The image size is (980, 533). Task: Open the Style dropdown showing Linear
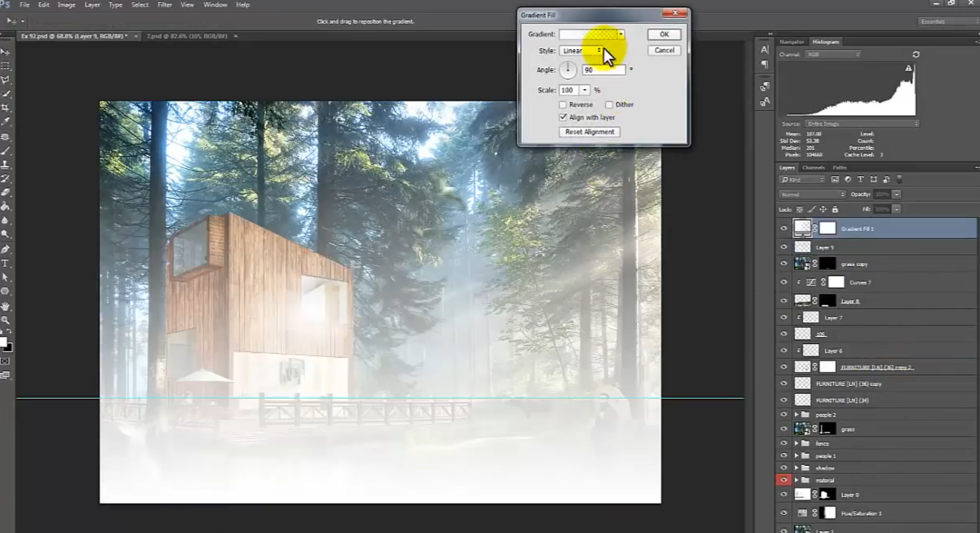coord(582,51)
